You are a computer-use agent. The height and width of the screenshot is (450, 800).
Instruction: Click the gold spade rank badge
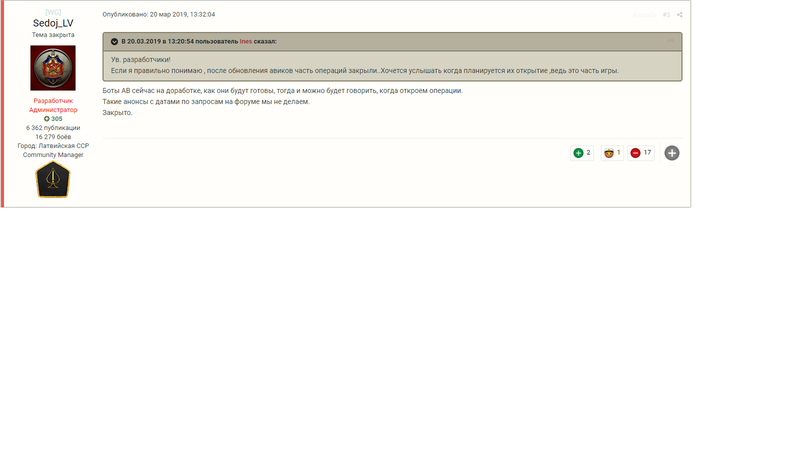click(x=53, y=179)
